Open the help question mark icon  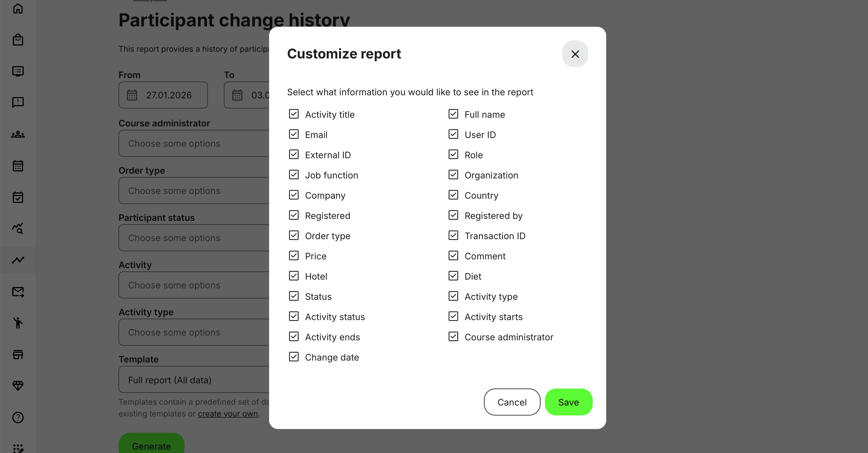point(18,418)
